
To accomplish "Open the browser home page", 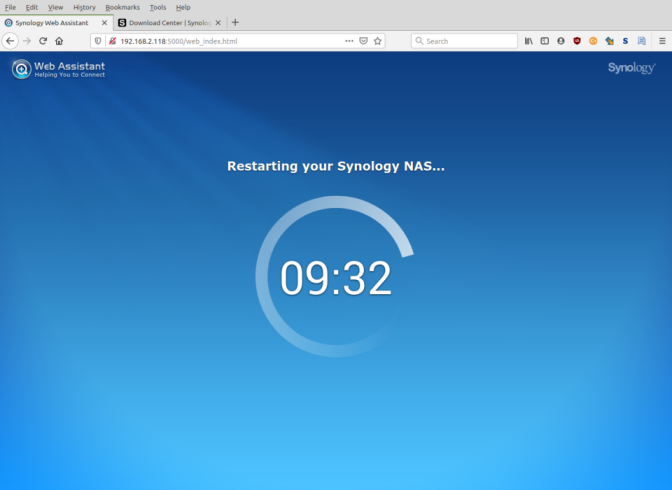I will 59,41.
